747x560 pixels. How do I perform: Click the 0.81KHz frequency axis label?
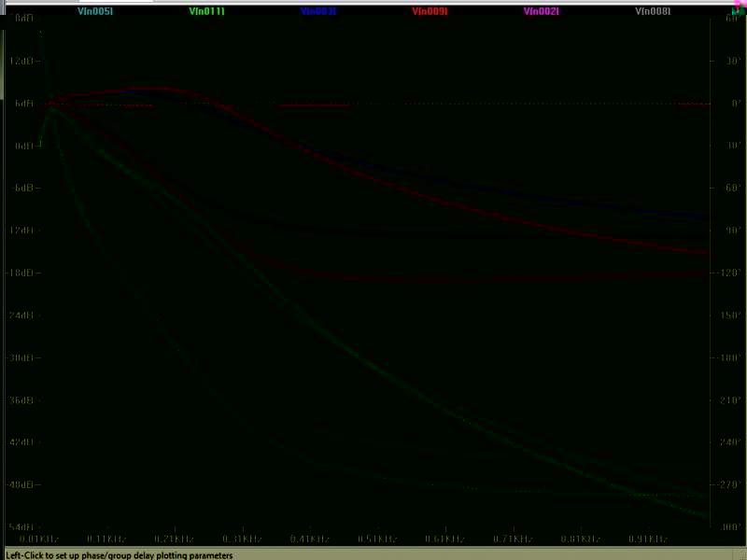point(581,539)
